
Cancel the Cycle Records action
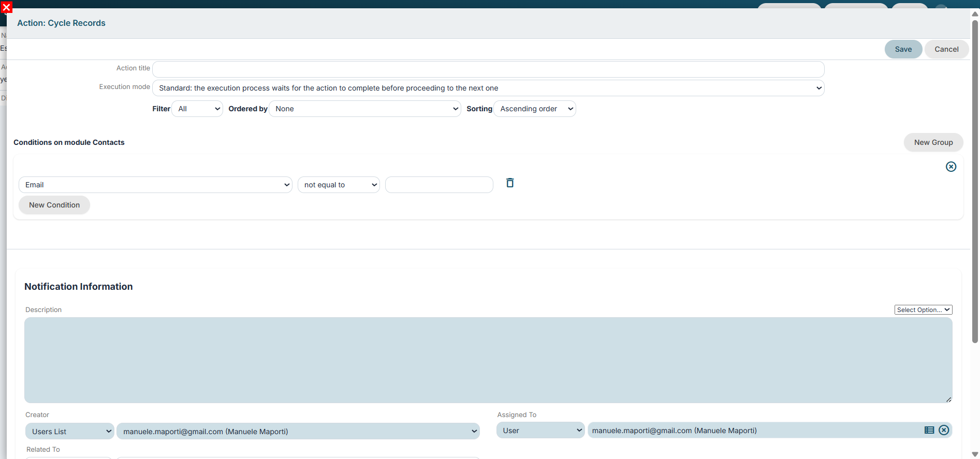946,49
